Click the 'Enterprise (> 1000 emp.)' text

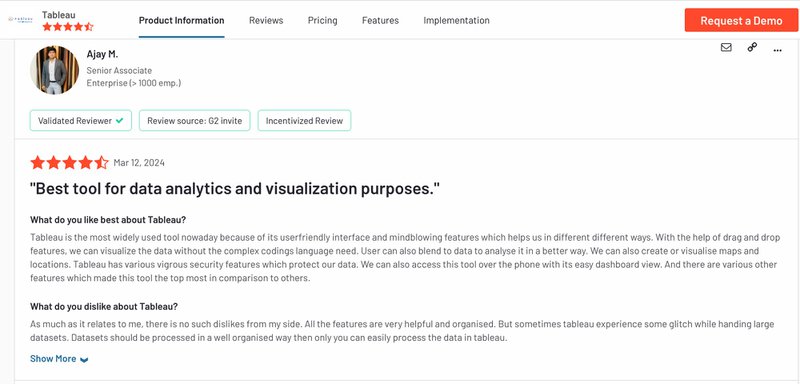click(x=134, y=83)
